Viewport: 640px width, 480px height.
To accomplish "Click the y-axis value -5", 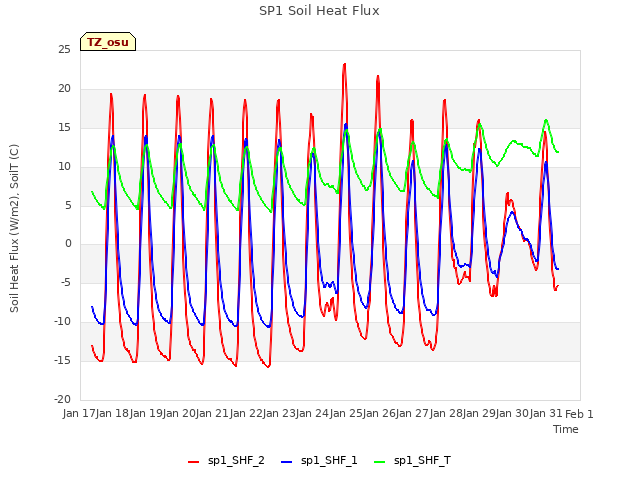I will pos(65,283).
